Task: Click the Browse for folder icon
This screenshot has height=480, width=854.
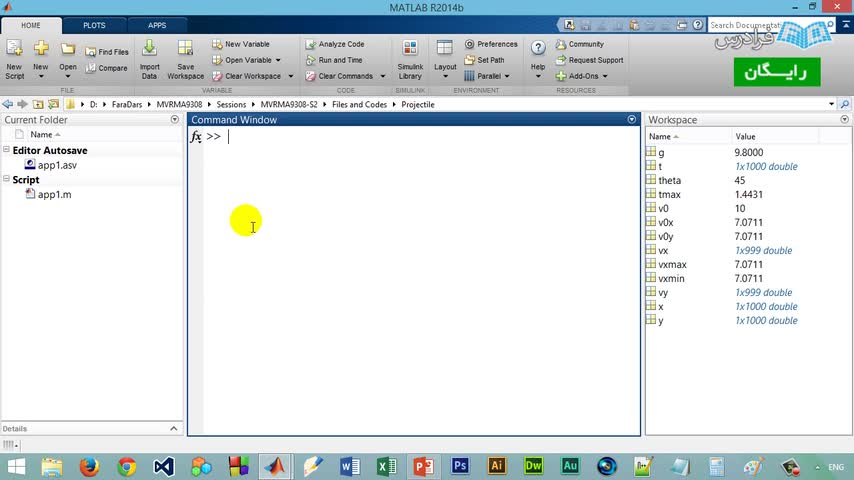Action: click(x=53, y=104)
